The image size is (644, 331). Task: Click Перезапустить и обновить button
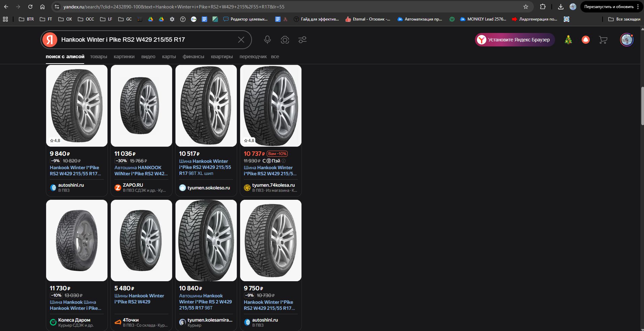point(609,7)
